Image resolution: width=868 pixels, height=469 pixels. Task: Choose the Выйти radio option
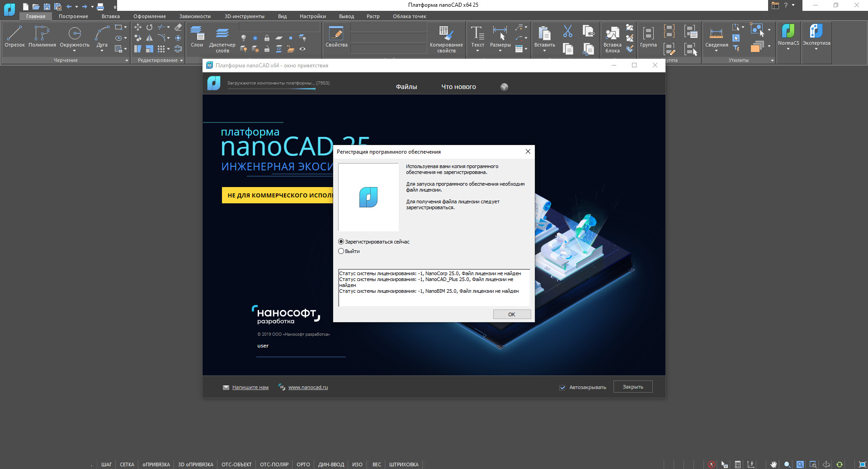tap(341, 251)
